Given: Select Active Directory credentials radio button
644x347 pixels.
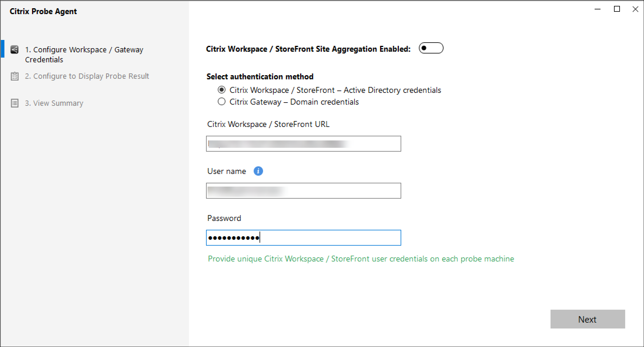Looking at the screenshot, I should tap(221, 90).
